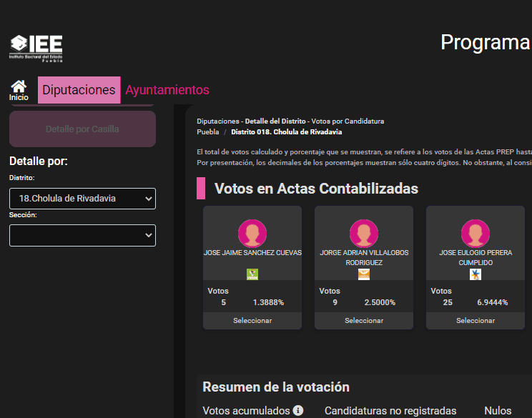Click Jose Jaime Sanchez Cuevas avatar
The image size is (532, 418).
coord(252,233)
